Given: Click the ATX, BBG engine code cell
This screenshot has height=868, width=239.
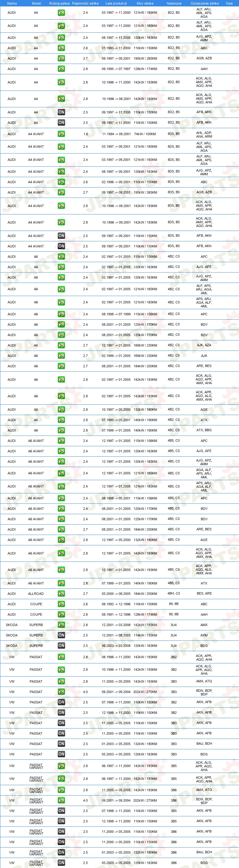Looking at the screenshot, I should click(x=204, y=430).
